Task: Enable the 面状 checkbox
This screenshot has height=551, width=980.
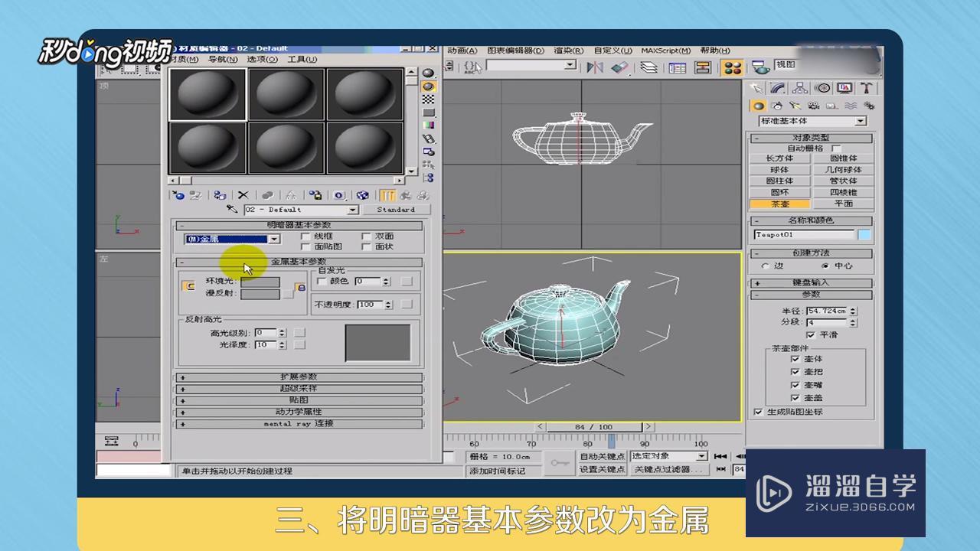Action: 366,246
